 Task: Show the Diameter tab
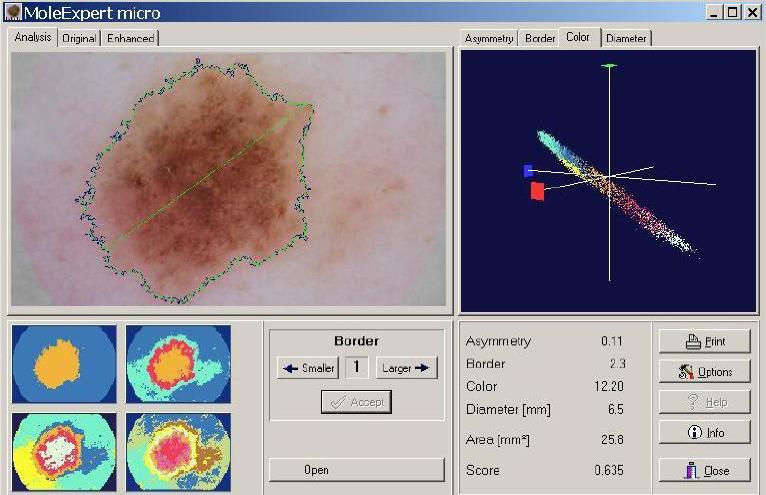point(626,38)
